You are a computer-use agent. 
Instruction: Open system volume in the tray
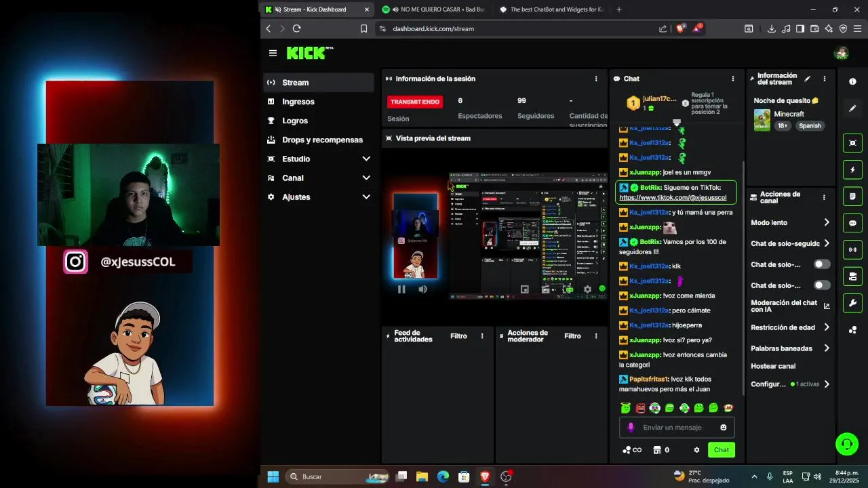pos(817,476)
